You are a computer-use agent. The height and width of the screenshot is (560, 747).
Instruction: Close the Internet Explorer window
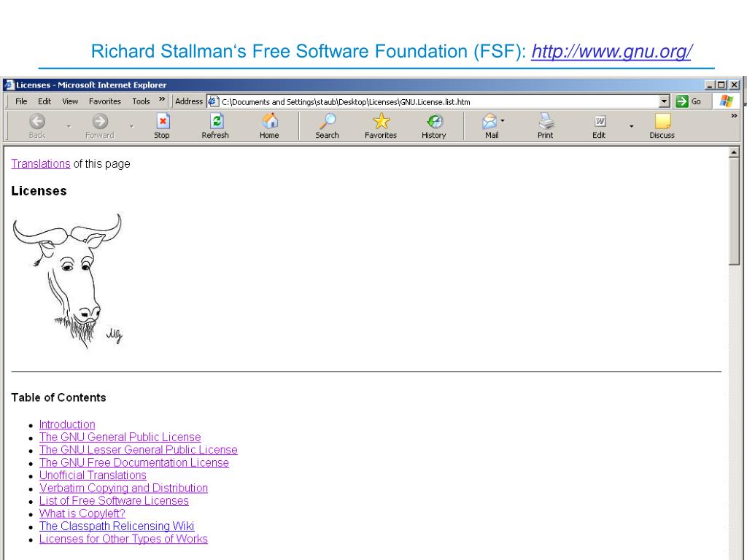[x=734, y=85]
